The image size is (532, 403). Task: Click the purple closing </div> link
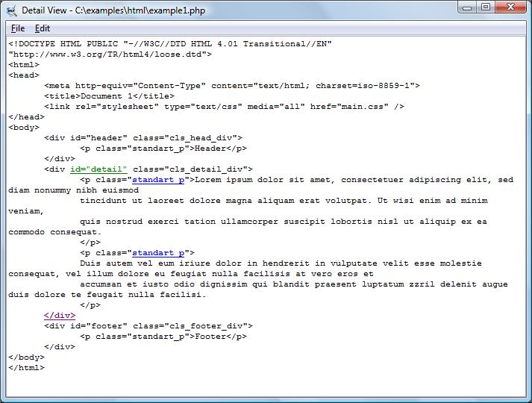pos(60,316)
